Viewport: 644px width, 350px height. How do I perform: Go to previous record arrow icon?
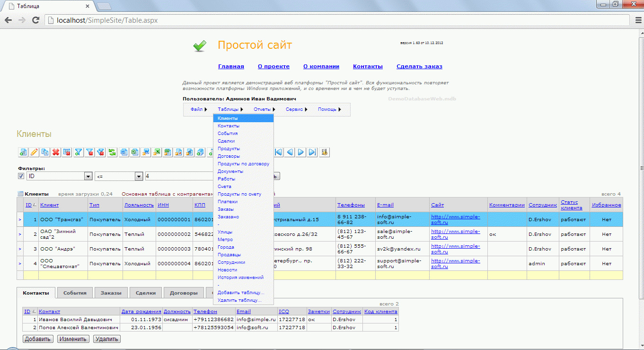pos(290,152)
